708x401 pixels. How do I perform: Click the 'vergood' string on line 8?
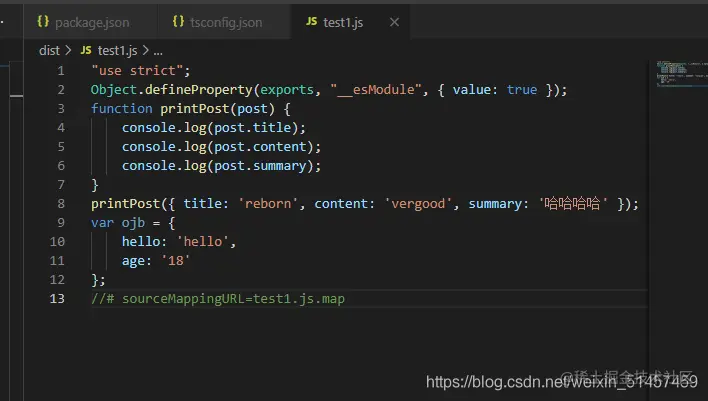click(419, 204)
